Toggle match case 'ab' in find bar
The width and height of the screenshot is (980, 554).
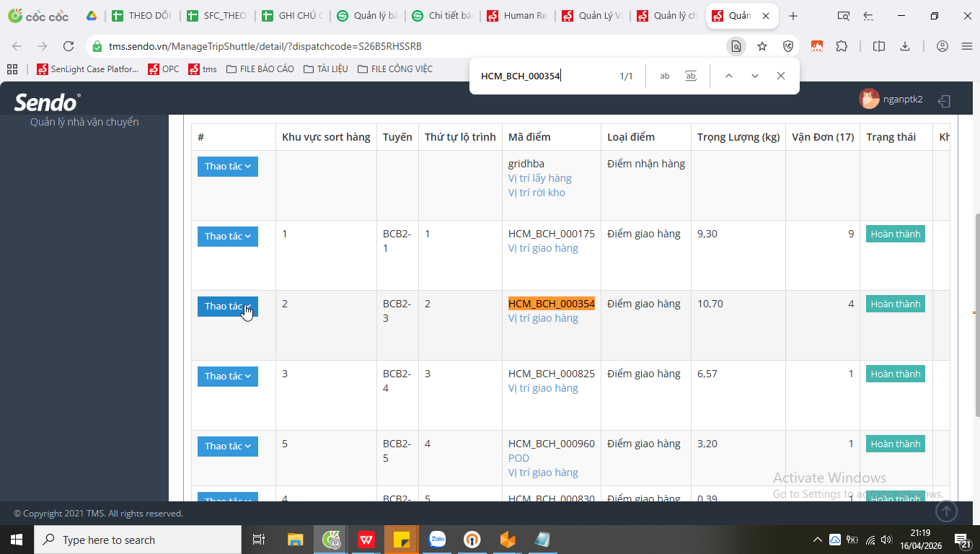(665, 76)
